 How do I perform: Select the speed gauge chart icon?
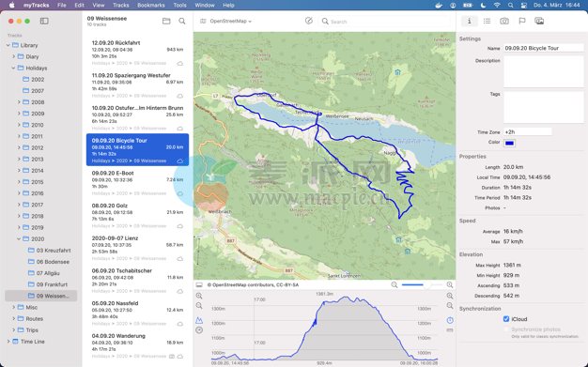[199, 330]
